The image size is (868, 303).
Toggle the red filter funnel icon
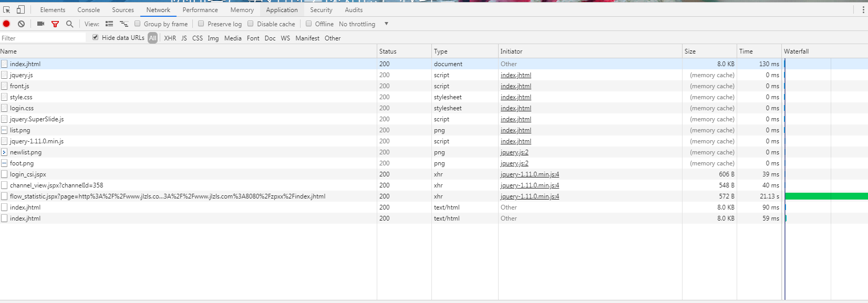click(x=55, y=24)
